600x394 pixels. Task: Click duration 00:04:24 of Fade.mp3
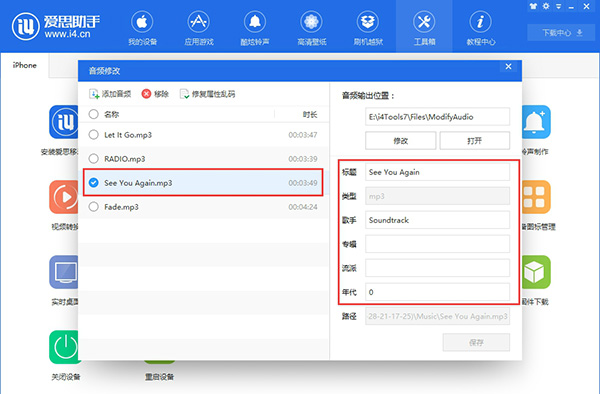coord(303,207)
